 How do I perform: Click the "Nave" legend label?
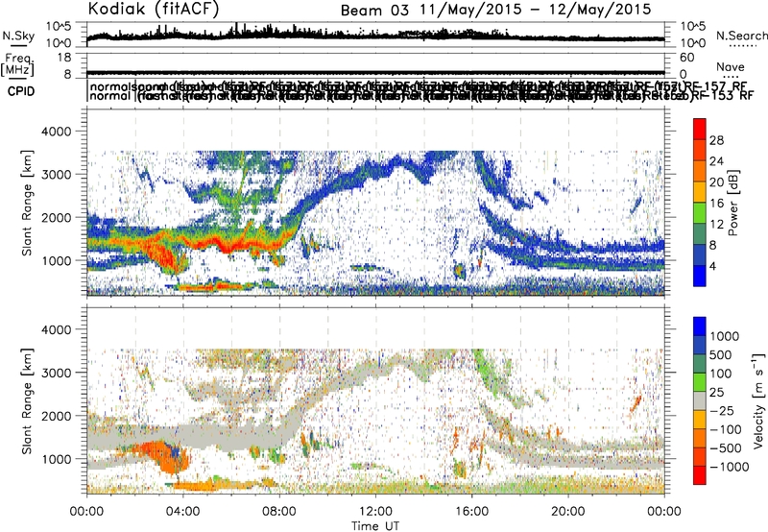730,66
